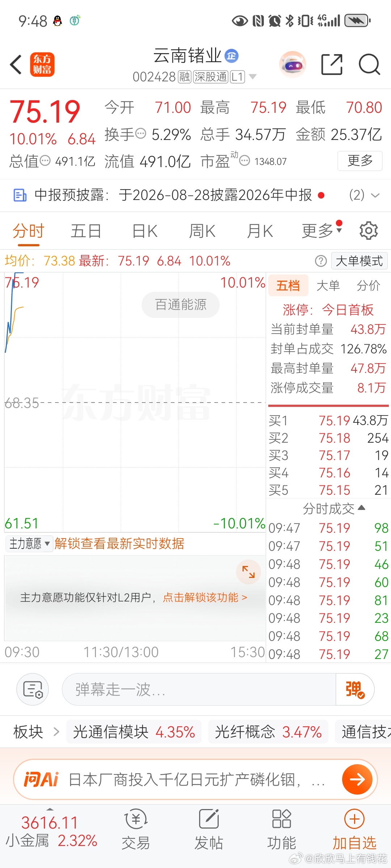Screen dimensions: 391x868
Task: Tap the 涨停: 今日首板 label
Action: pos(328,310)
